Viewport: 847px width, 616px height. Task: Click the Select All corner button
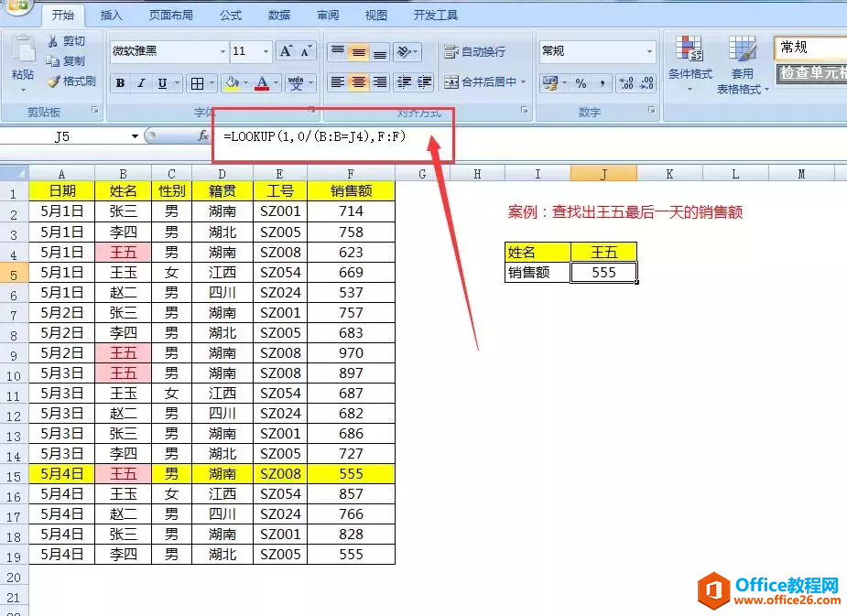14,173
